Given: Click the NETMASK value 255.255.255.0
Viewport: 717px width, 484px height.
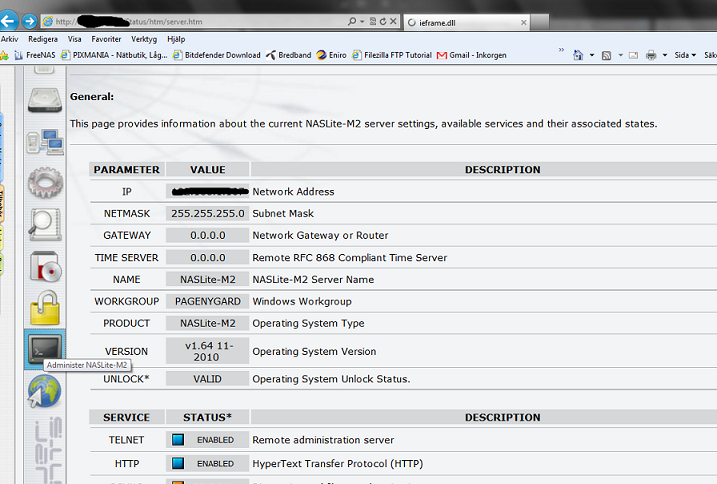Looking at the screenshot, I should [208, 214].
